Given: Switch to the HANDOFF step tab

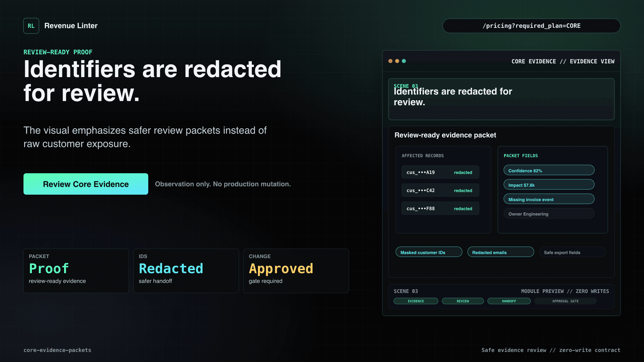Looking at the screenshot, I should [509, 301].
